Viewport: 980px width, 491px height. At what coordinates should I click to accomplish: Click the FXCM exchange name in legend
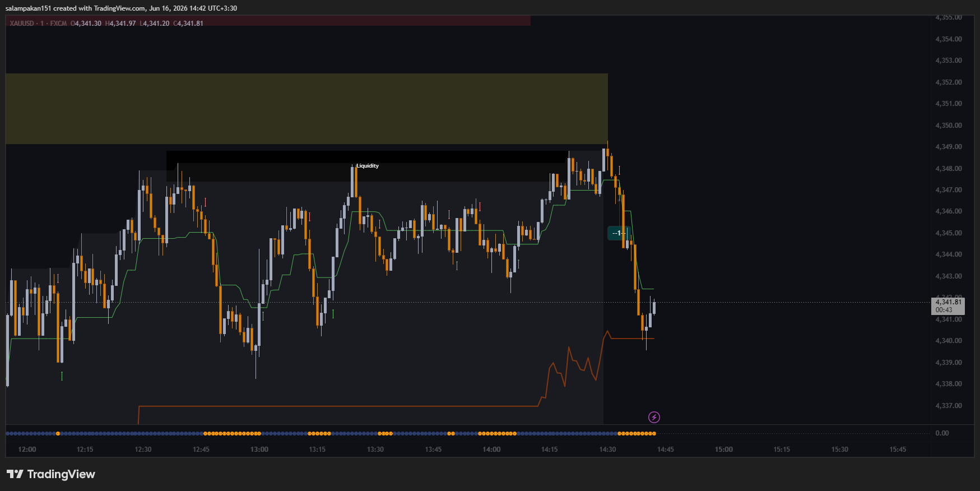(x=58, y=24)
